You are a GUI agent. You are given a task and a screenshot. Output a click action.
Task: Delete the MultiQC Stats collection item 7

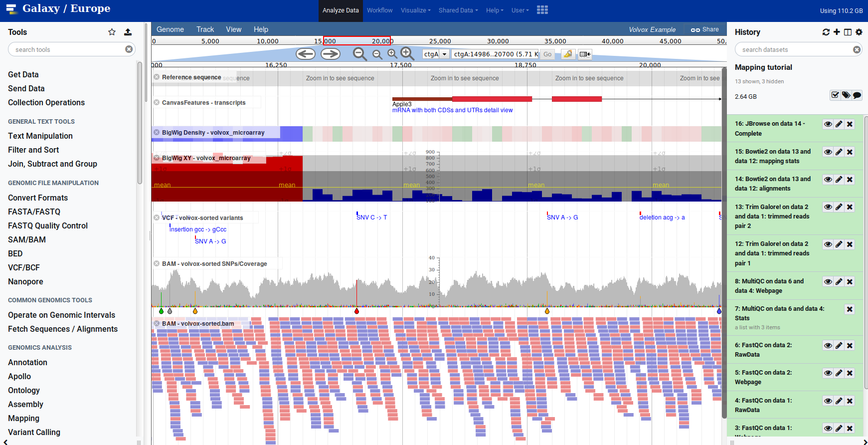pyautogui.click(x=850, y=309)
